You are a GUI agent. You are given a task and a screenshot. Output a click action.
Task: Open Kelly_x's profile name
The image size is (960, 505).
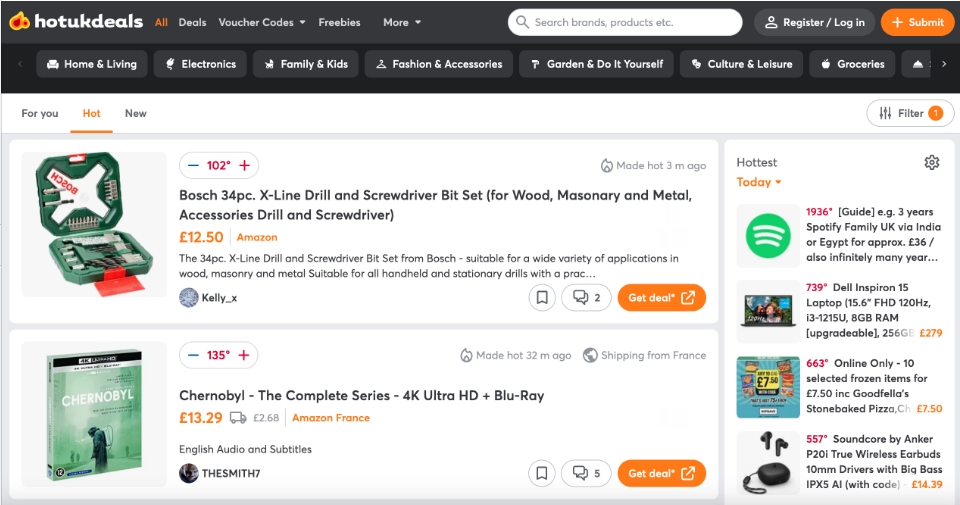coord(219,297)
